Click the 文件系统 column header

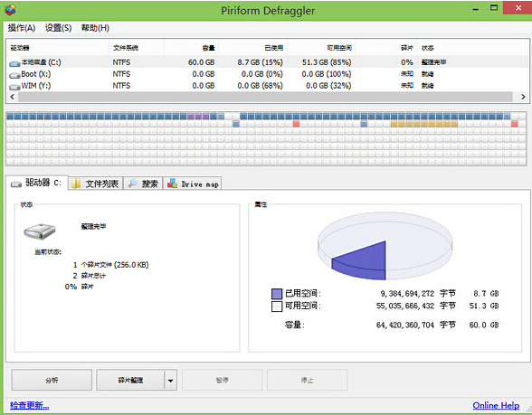point(137,48)
